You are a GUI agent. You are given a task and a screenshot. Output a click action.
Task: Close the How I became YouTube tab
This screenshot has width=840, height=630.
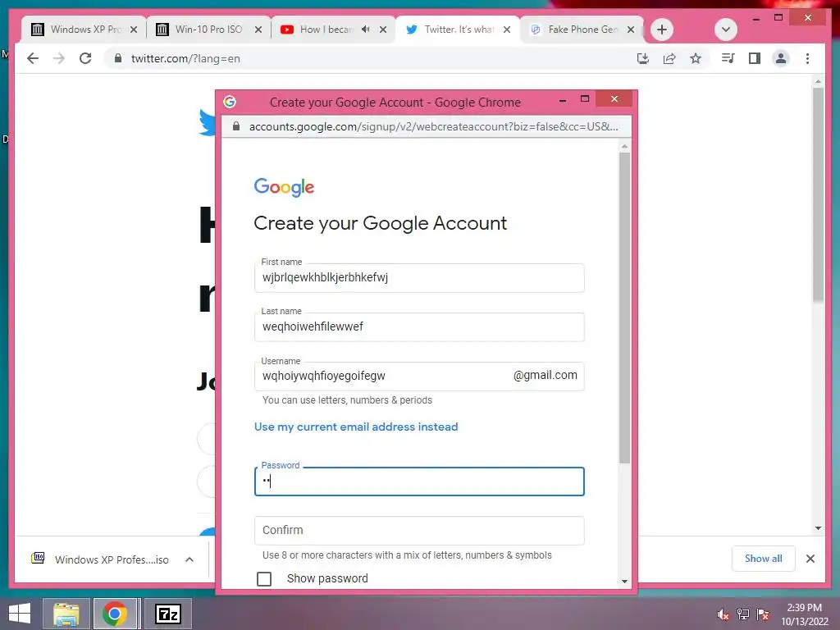click(383, 30)
